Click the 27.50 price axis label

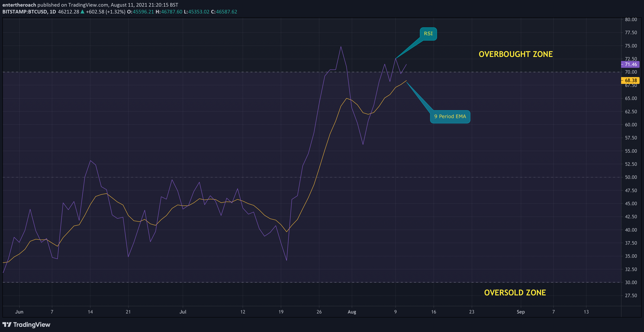click(x=631, y=295)
